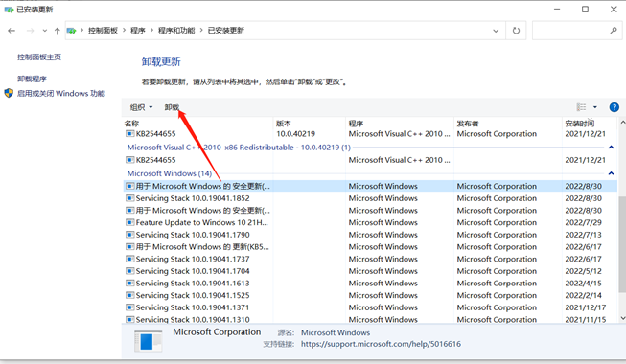Refresh the installed updates list
The width and height of the screenshot is (626, 364).
[516, 31]
